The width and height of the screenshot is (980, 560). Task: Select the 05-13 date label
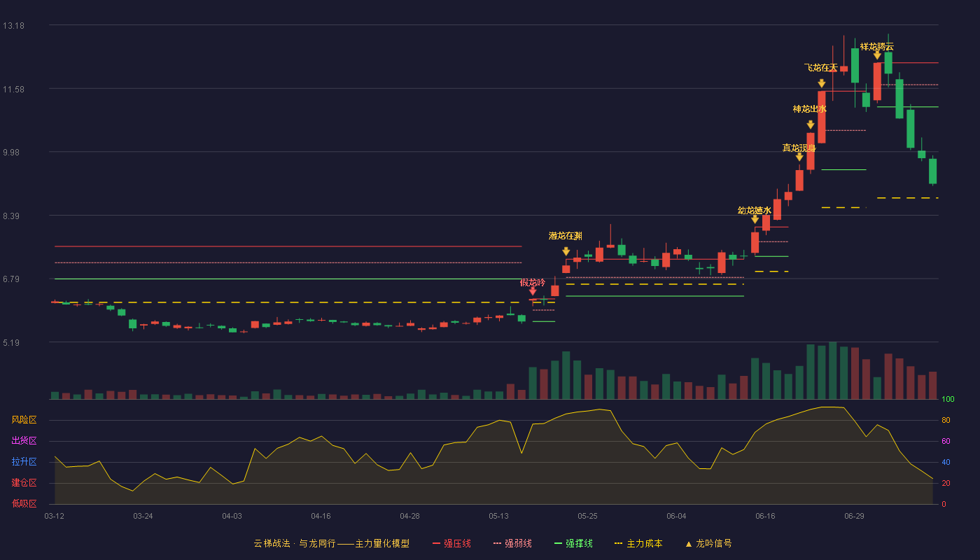pyautogui.click(x=499, y=516)
